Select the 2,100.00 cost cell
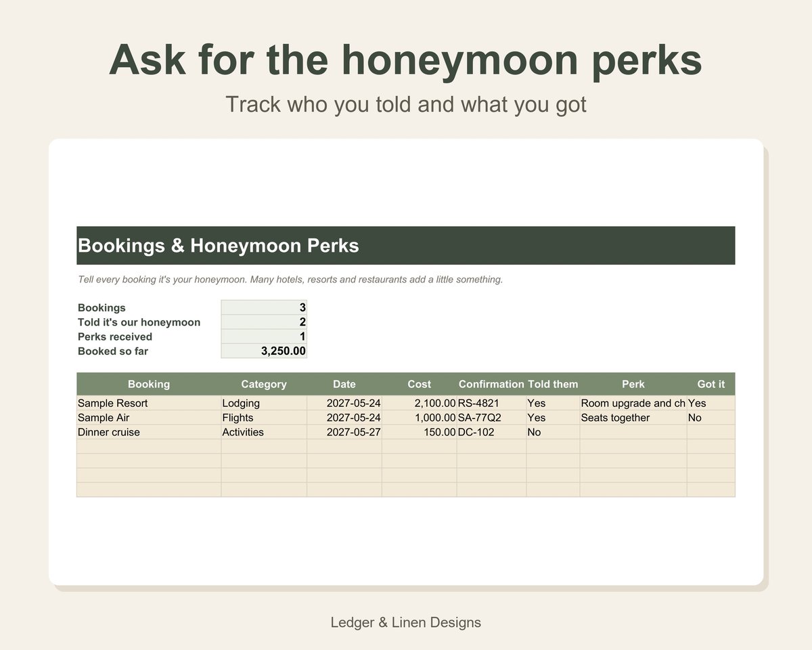 coord(420,403)
